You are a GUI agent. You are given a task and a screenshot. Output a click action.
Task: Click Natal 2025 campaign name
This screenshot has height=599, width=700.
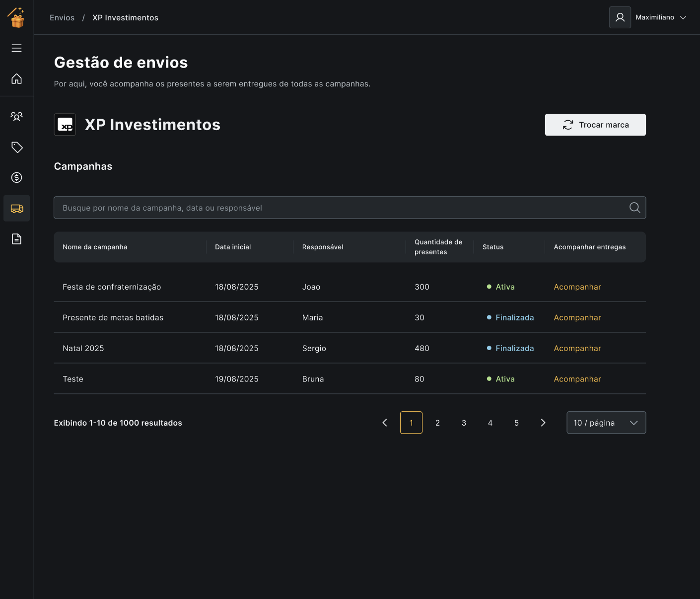pos(83,348)
